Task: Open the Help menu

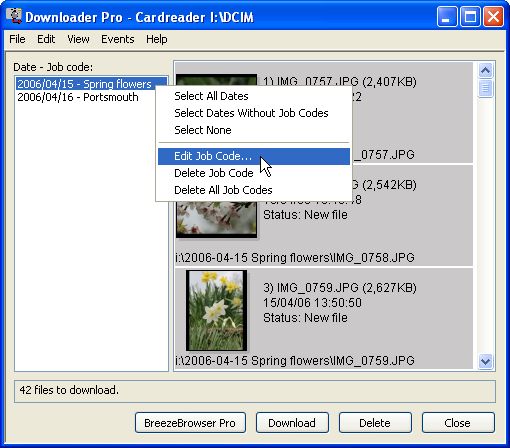Action: pos(157,39)
